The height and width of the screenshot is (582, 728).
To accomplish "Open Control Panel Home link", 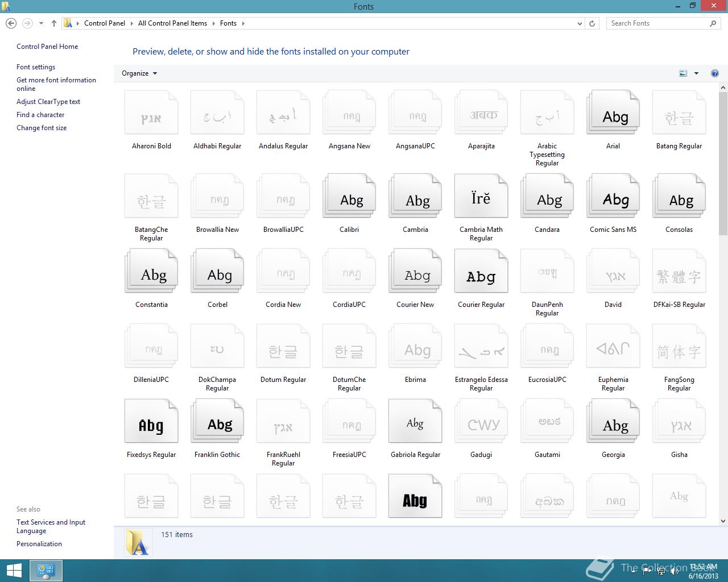I will [47, 47].
